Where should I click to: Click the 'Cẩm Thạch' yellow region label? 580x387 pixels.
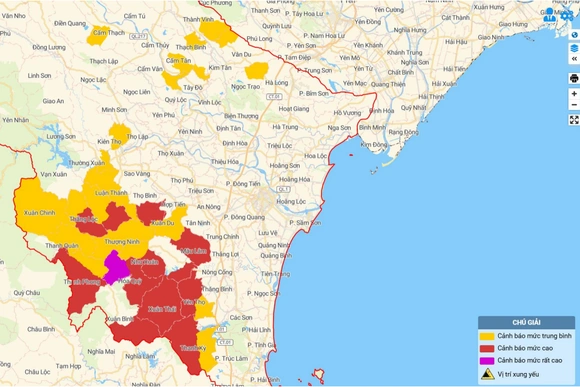pos(109,33)
